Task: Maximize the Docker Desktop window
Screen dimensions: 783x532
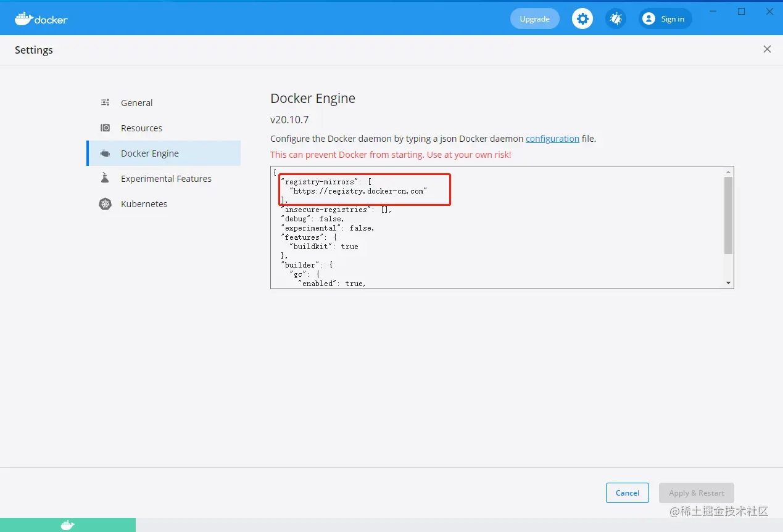Action: (742, 12)
